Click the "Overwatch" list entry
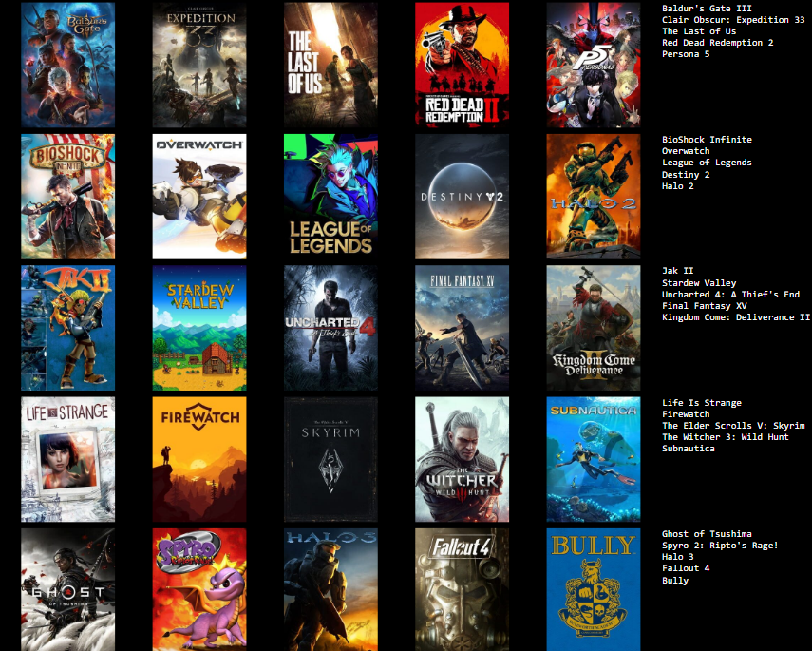This screenshot has height=651, width=812. pyautogui.click(x=686, y=151)
